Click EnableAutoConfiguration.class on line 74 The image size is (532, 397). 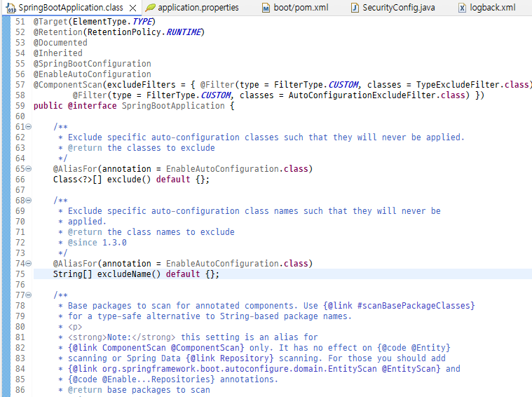point(237,264)
